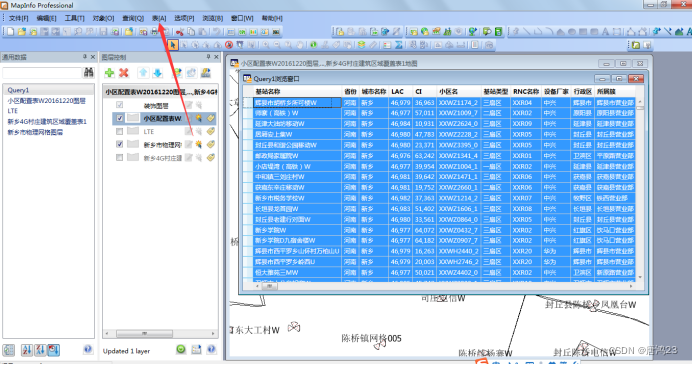This screenshot has width=693, height=365.
Task: Click the down arrow of the Query1 browser vertical scrollbar
Action: click(x=640, y=277)
